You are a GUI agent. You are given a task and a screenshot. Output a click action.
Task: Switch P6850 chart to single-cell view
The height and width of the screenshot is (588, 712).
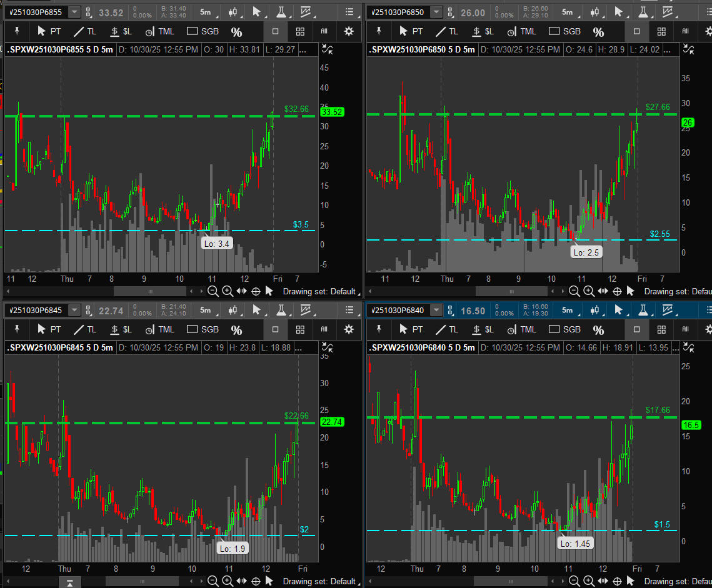(636, 31)
